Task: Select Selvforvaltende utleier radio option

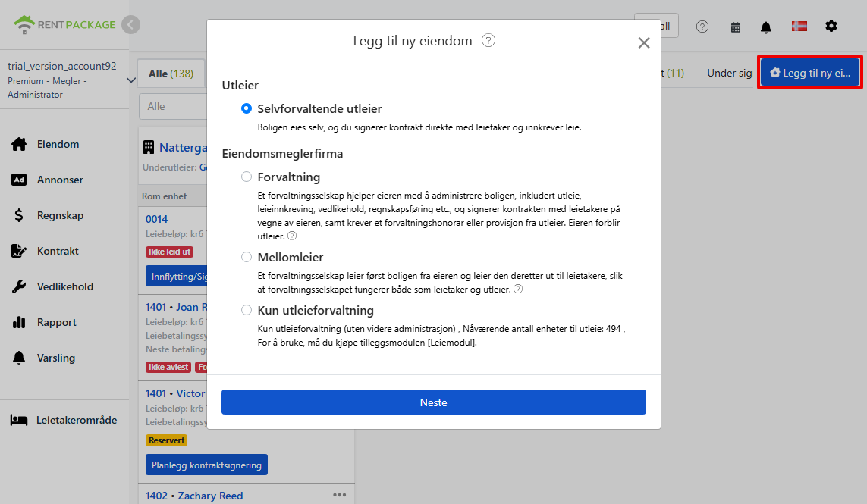Action: point(247,109)
